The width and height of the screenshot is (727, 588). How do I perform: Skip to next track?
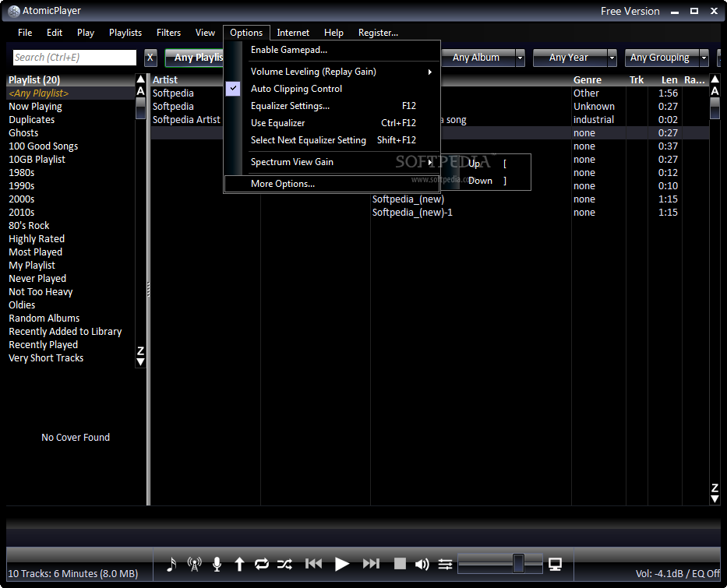[x=371, y=563]
